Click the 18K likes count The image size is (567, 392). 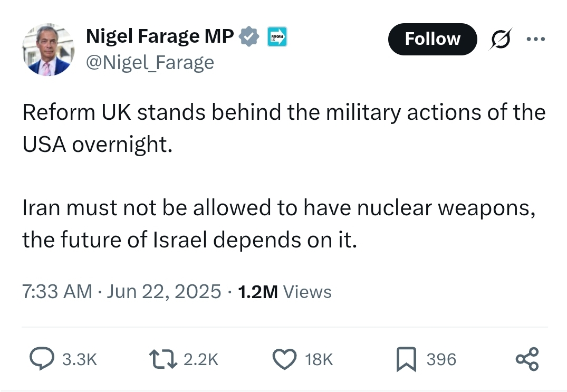319,359
